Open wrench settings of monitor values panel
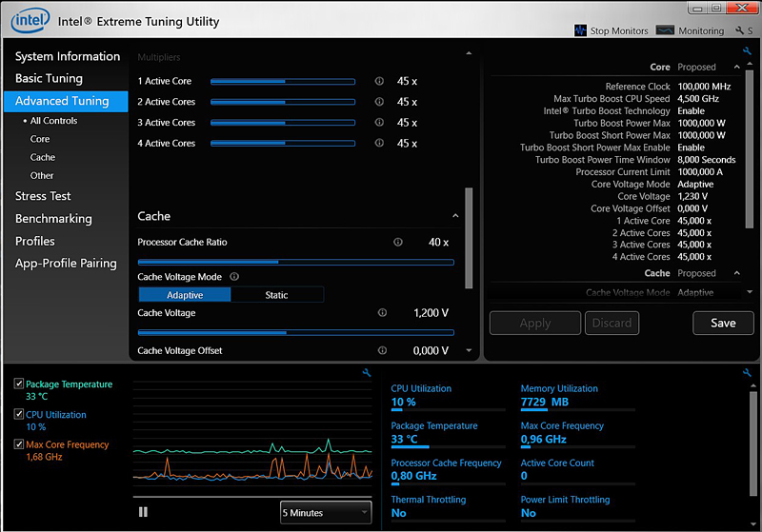762x532 pixels. [747, 373]
